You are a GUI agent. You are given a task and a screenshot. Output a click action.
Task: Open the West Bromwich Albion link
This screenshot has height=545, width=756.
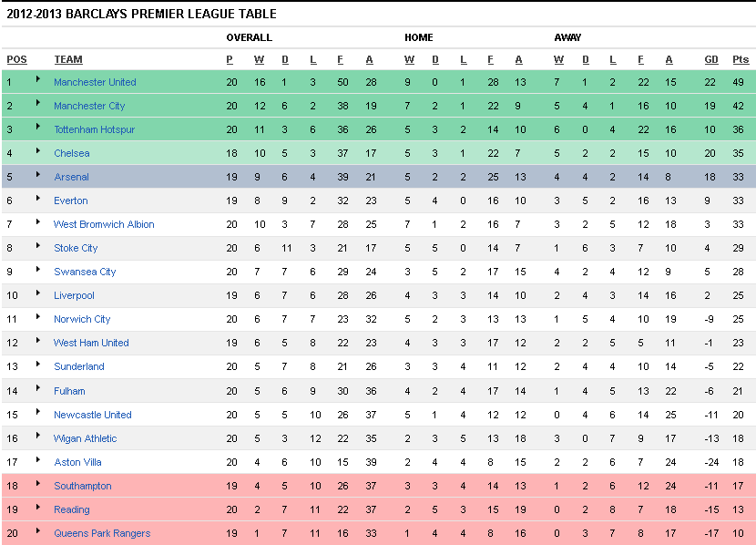[104, 224]
